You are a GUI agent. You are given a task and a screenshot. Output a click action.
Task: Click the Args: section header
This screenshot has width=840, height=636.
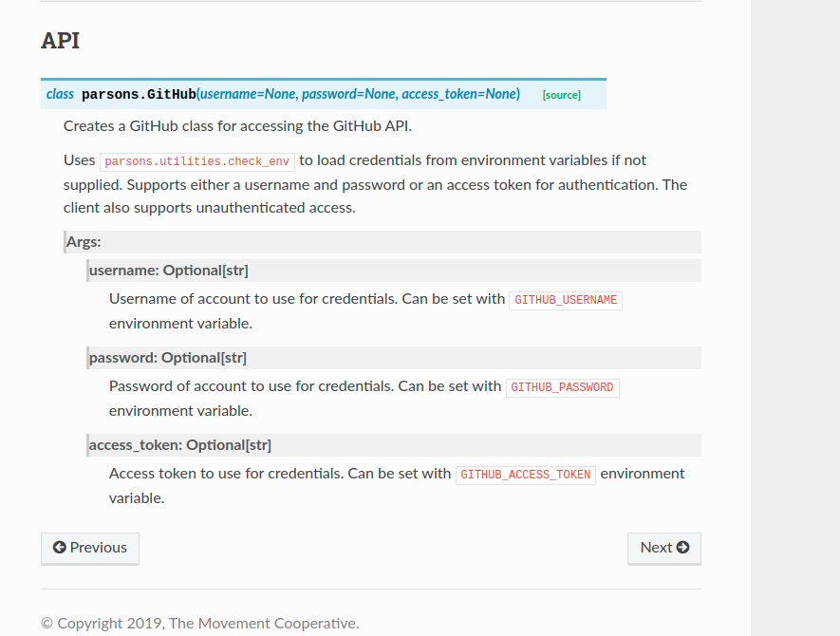[84, 241]
